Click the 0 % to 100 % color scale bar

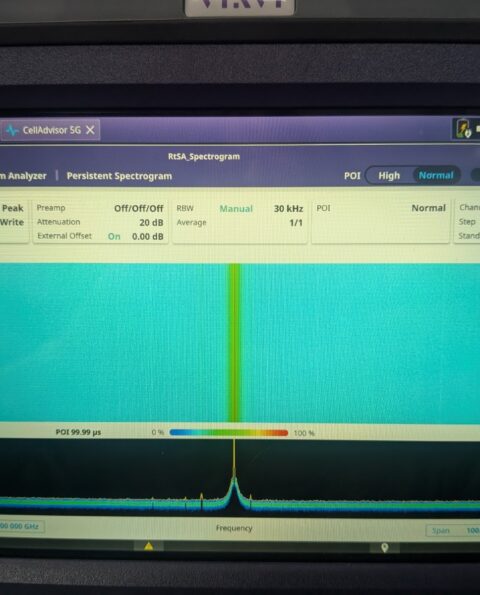tap(229, 433)
